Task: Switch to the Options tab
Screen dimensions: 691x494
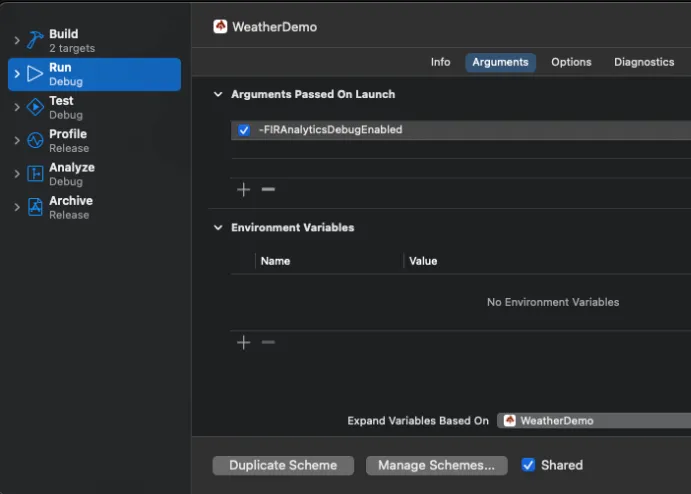Action: click(571, 62)
